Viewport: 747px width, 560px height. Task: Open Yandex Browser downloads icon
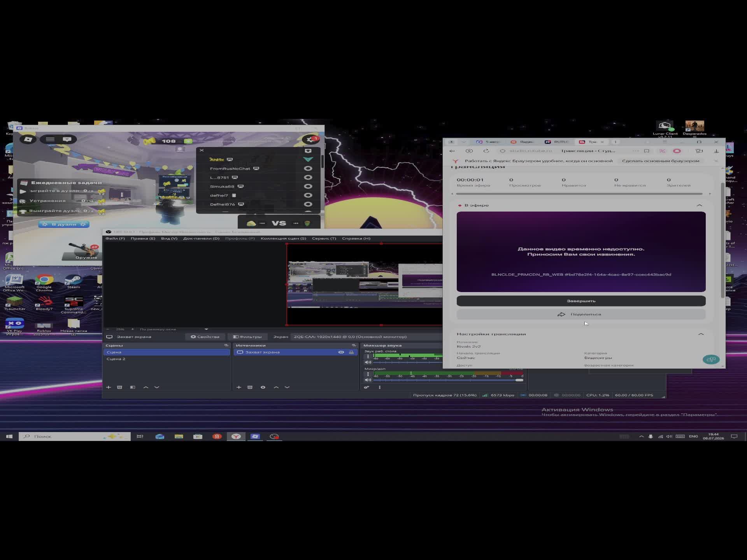716,151
